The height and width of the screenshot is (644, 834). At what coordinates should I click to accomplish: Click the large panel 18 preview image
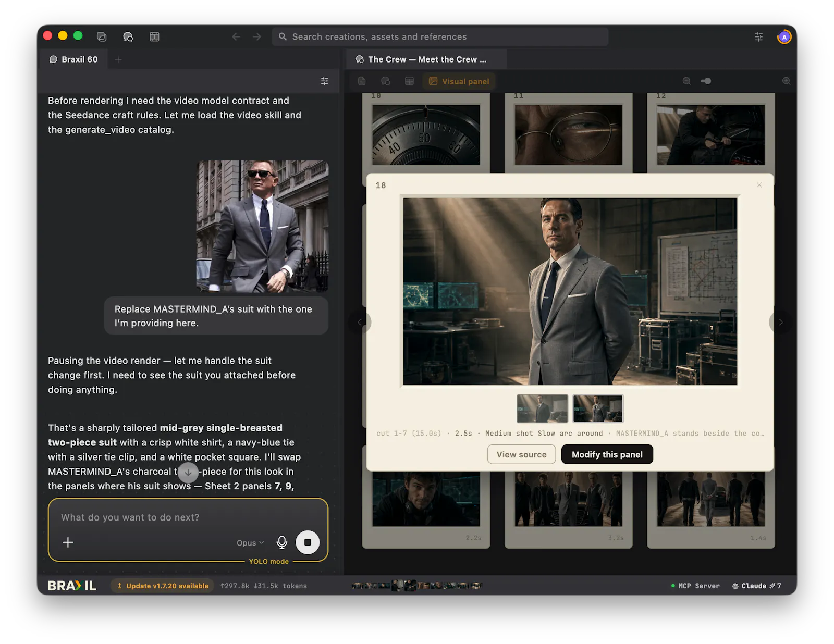[570, 291]
